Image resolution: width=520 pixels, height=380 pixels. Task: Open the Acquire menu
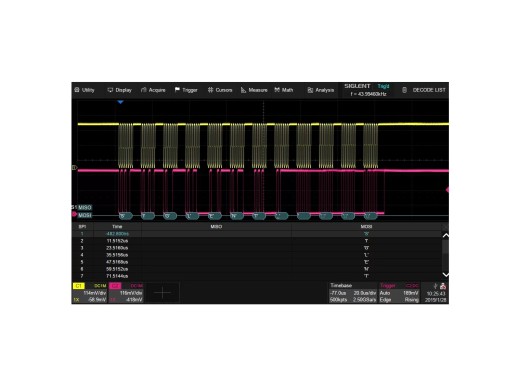click(153, 90)
